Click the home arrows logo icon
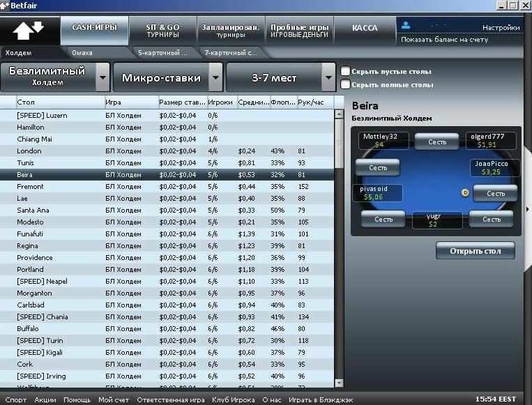The image size is (532, 405). pos(28,30)
